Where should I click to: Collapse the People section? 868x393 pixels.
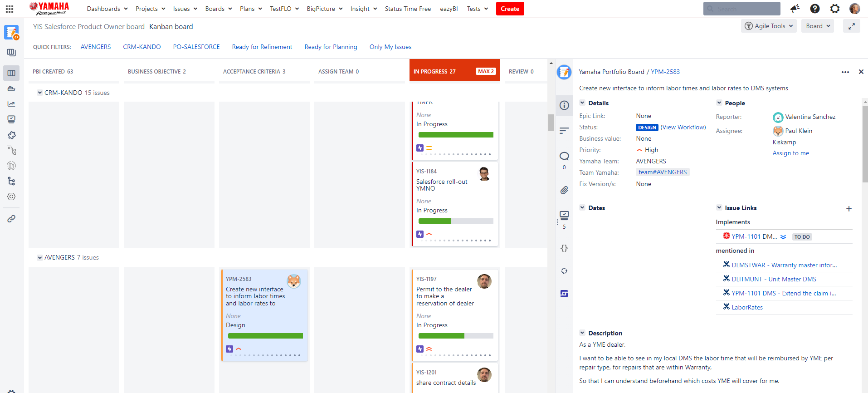point(719,103)
